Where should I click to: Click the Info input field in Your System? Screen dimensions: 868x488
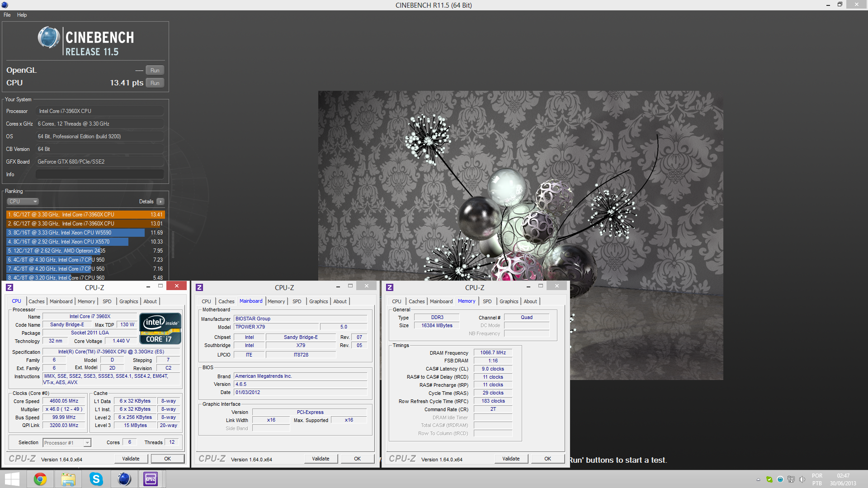pos(100,174)
